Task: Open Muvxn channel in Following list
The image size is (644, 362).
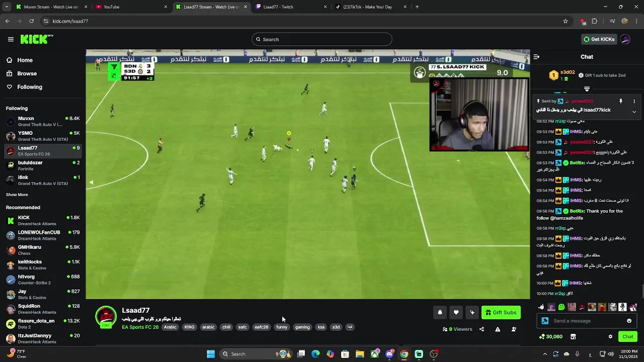Action: (x=43, y=121)
